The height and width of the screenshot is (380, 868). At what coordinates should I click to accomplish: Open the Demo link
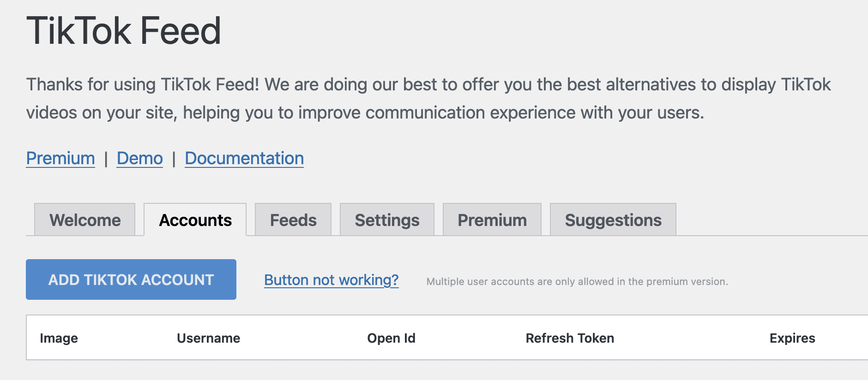click(139, 158)
